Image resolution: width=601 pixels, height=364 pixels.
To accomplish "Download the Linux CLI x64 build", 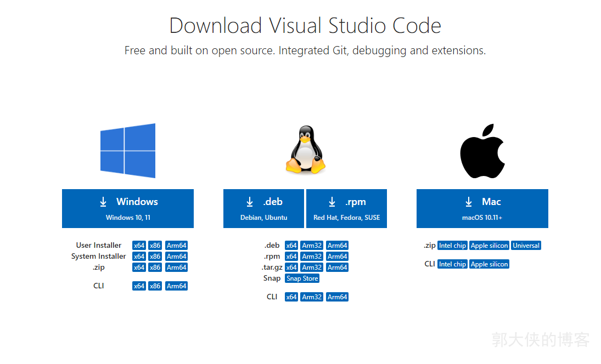I will pyautogui.click(x=291, y=297).
